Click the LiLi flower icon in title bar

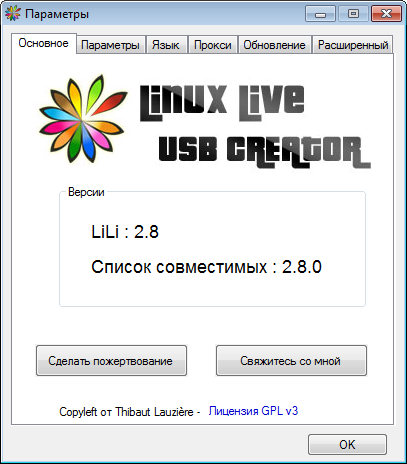click(13, 14)
